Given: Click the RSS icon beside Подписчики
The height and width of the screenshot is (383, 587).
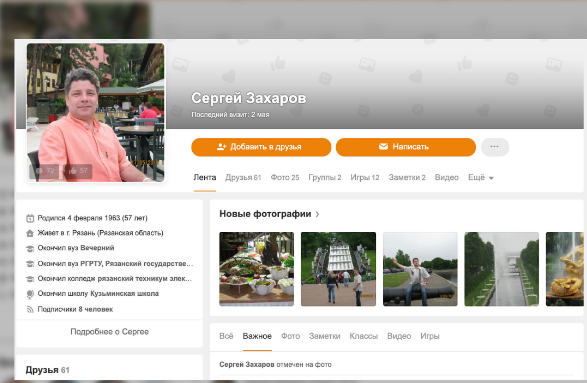Looking at the screenshot, I should [x=30, y=309].
